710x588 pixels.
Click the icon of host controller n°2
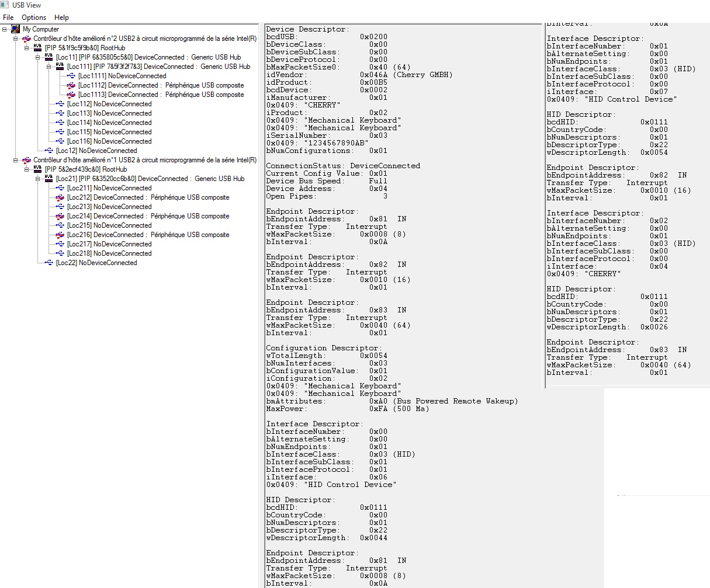pos(26,39)
